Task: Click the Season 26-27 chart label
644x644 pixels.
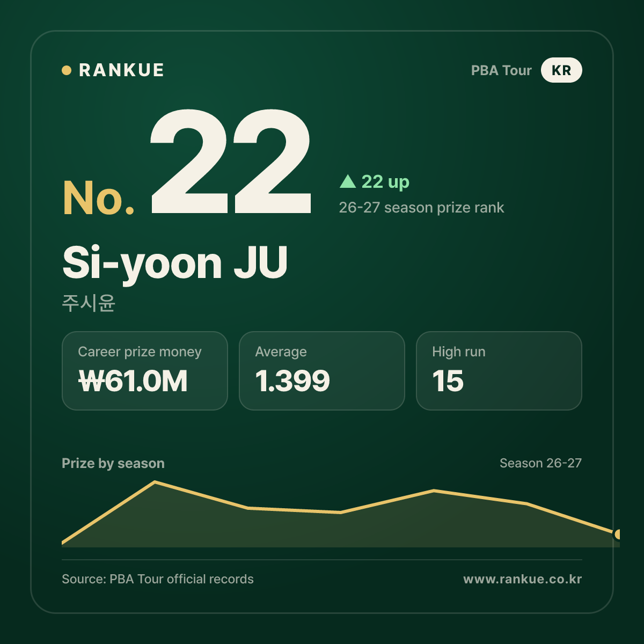Action: pos(540,463)
